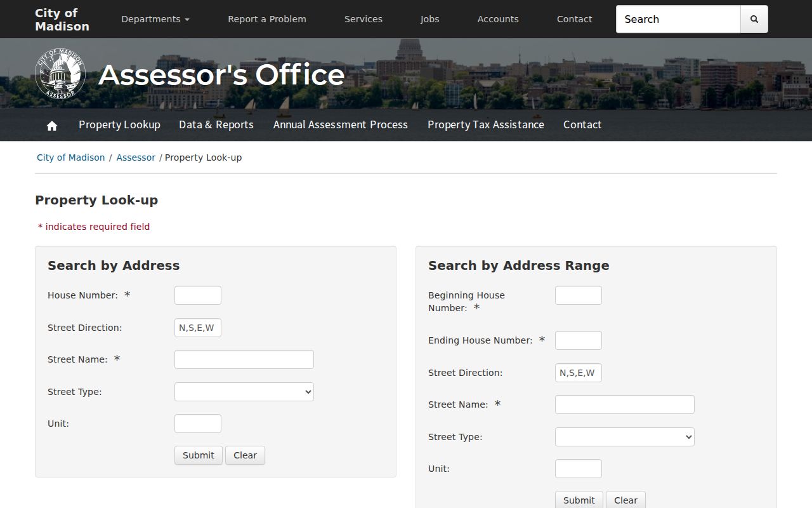Focus Unit field in Address Range search

point(579,469)
